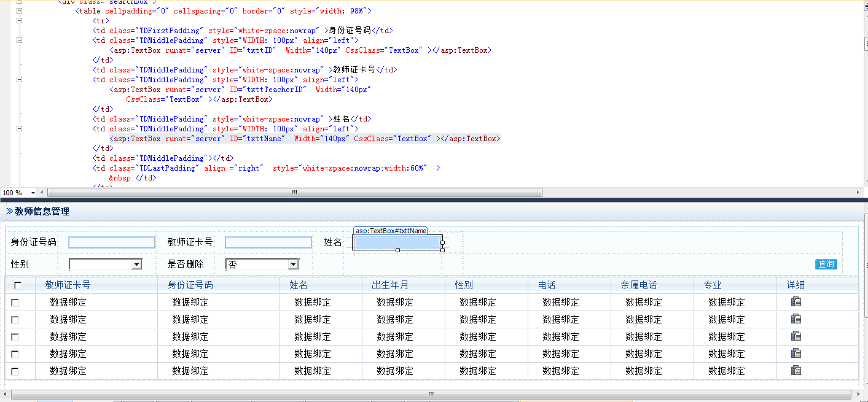This screenshot has width=868, height=402.
Task: Click 数据绑定 under 出生年月 in second row
Action: point(395,320)
